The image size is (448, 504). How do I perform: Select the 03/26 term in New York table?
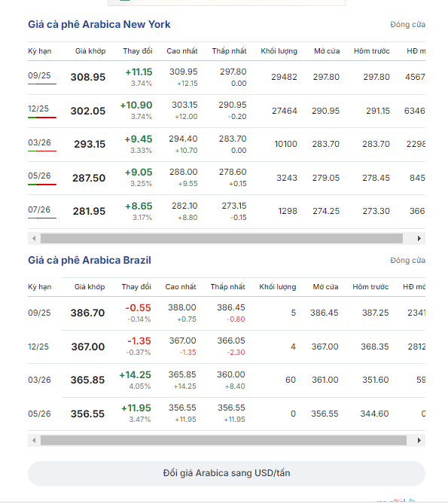pyautogui.click(x=39, y=142)
